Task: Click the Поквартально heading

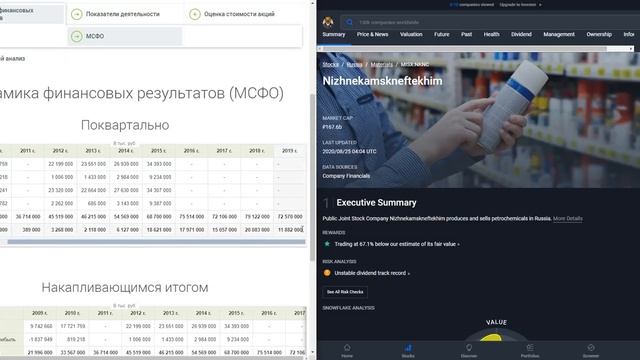Action: (125, 125)
